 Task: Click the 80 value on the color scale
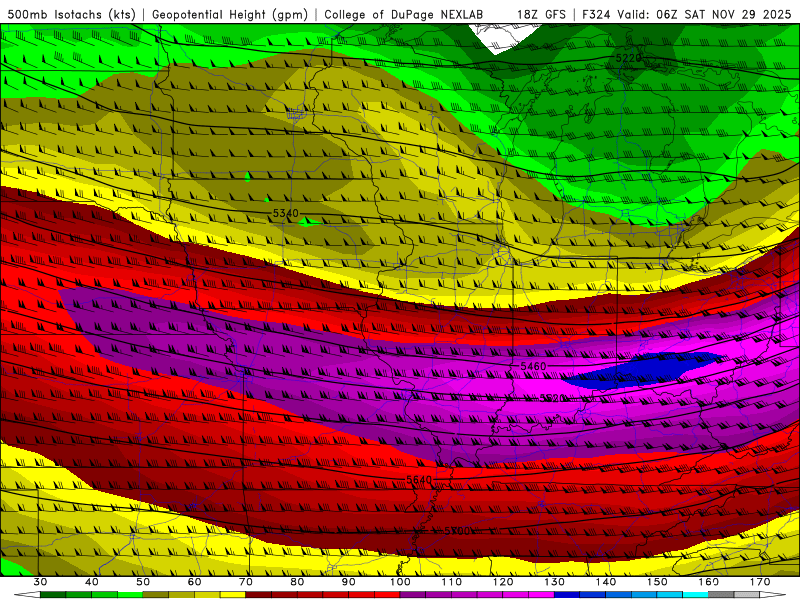coord(297,582)
